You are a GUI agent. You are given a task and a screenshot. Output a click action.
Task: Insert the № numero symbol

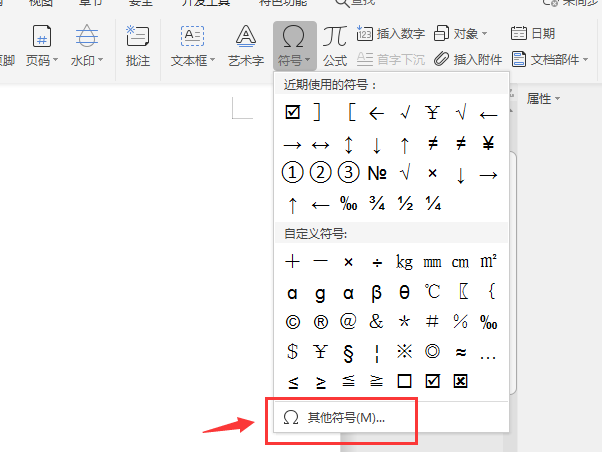point(377,173)
